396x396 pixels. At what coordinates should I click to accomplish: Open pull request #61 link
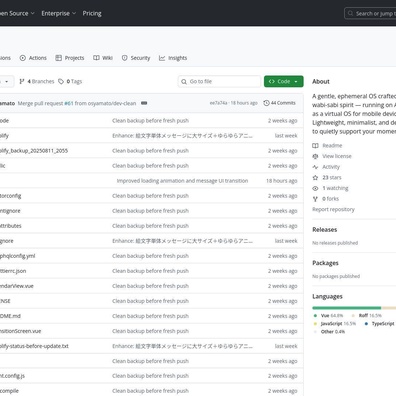point(69,103)
